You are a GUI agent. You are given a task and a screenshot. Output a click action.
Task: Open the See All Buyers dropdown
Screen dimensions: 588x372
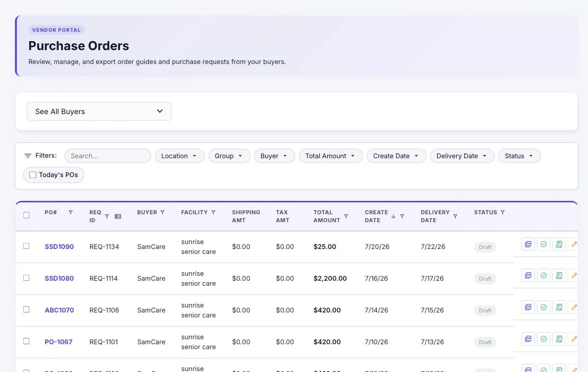point(99,112)
